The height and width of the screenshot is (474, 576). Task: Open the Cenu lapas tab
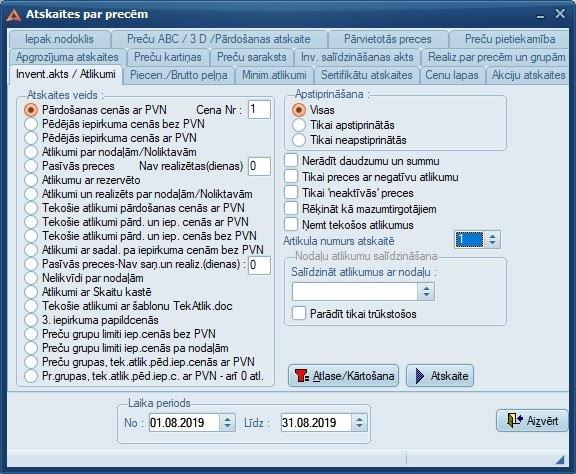452,75
